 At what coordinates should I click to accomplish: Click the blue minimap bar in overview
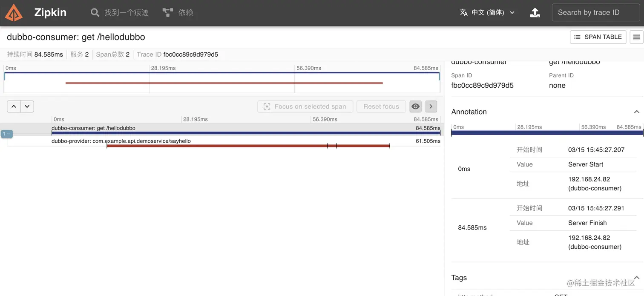(222, 73)
